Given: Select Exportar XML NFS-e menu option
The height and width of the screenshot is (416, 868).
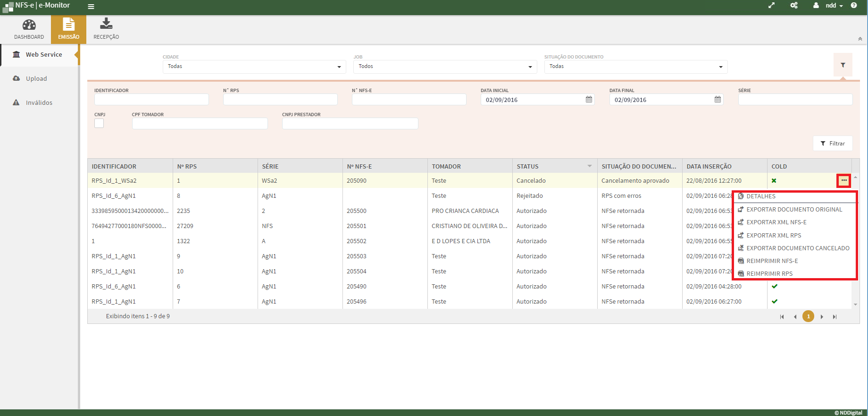Looking at the screenshot, I should 776,222.
